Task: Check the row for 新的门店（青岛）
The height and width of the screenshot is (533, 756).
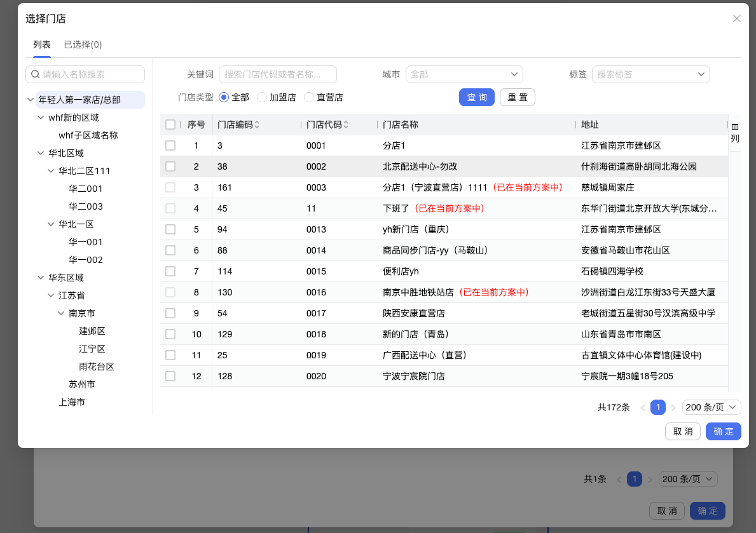Action: [x=170, y=334]
